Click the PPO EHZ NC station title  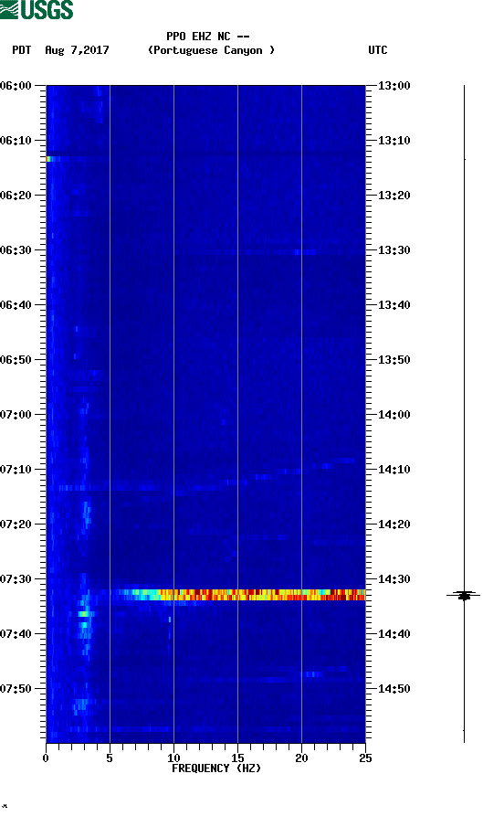pos(207,37)
